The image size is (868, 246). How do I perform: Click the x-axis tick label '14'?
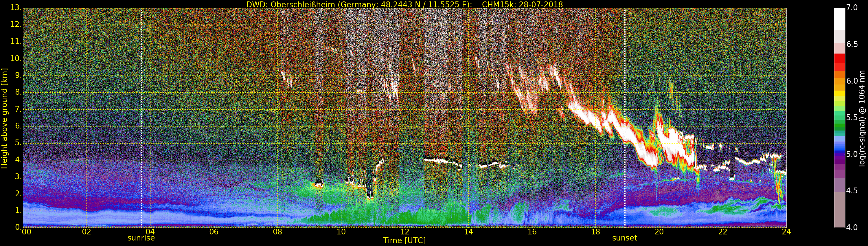[468, 232]
